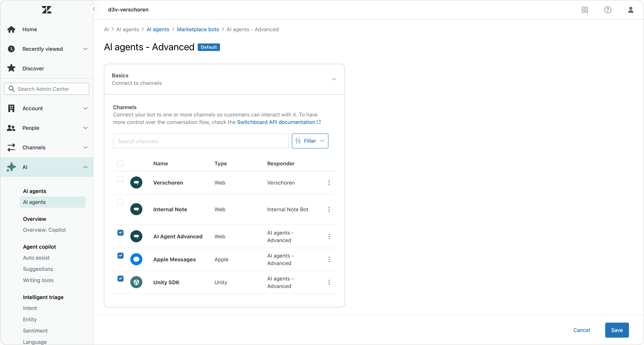This screenshot has height=345, width=644.
Task: Go to Marketplace bots breadcrumb
Action: 198,29
